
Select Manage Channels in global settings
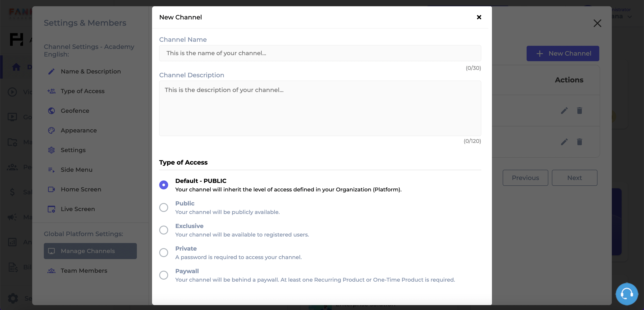pos(90,251)
